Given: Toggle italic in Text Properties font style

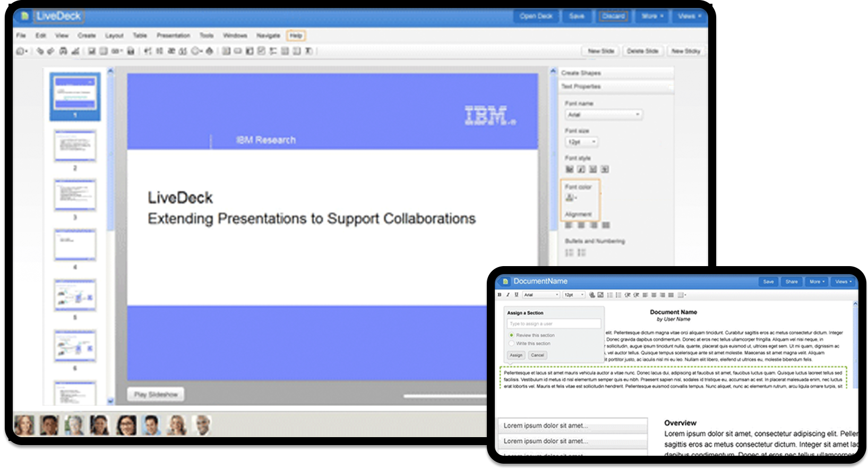Looking at the screenshot, I should (x=581, y=169).
